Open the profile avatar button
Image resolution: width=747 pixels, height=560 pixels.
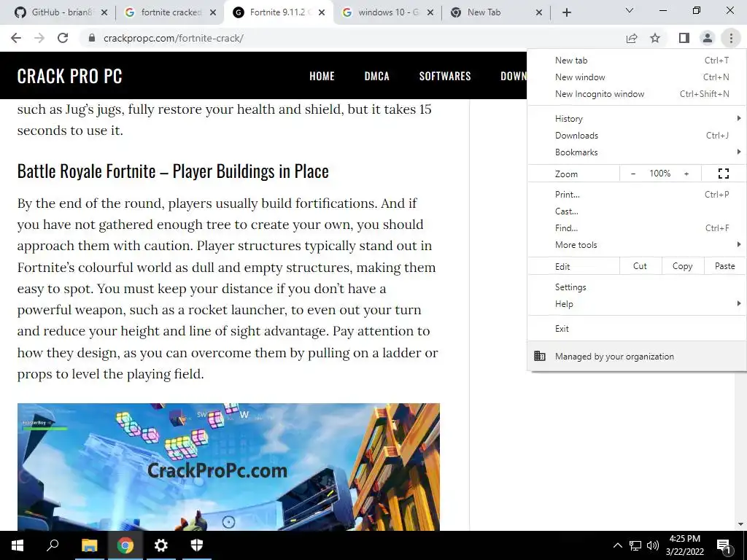[x=708, y=38]
